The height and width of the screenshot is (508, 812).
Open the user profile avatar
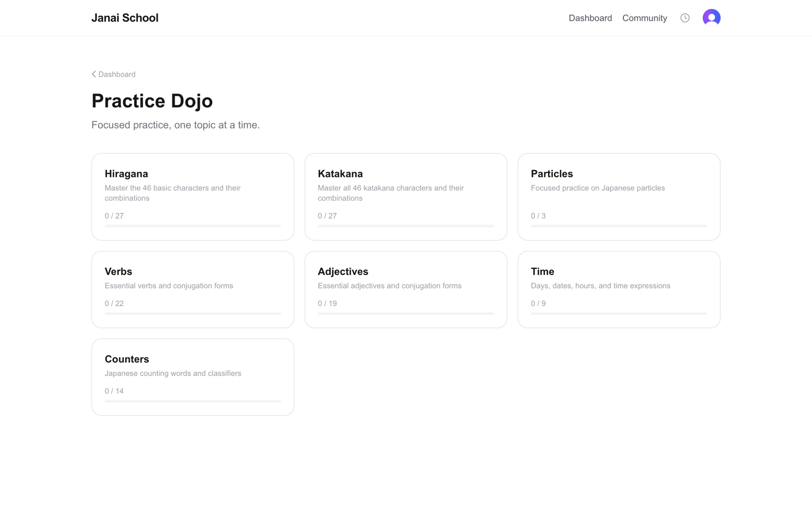point(711,18)
